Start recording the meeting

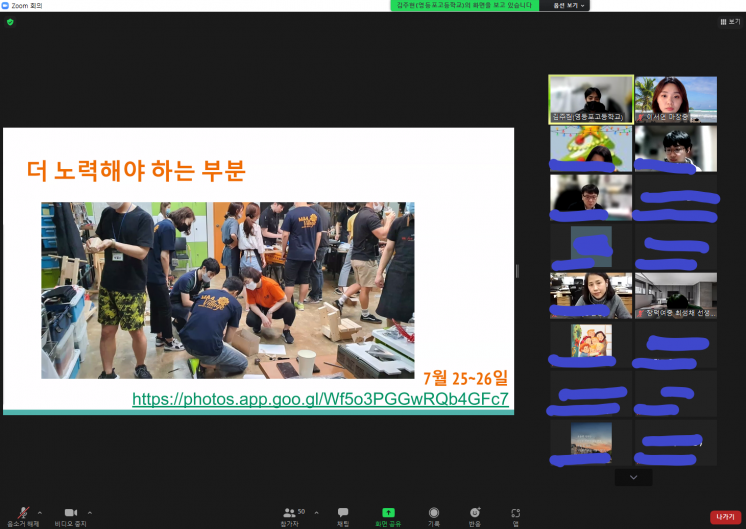[x=434, y=512]
